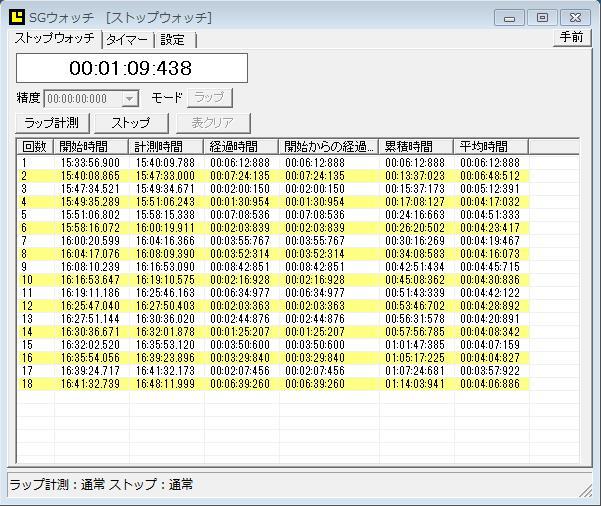
Task: Click the 平均時間 column header
Action: 490,147
